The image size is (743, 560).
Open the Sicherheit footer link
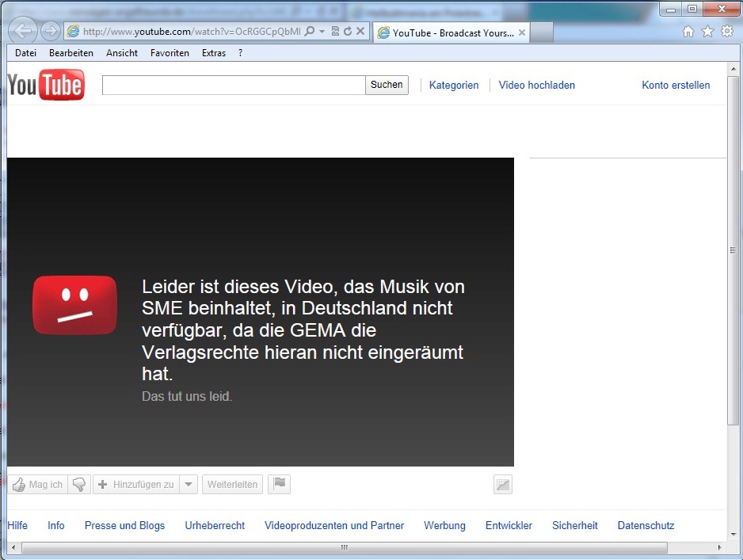pyautogui.click(x=575, y=525)
